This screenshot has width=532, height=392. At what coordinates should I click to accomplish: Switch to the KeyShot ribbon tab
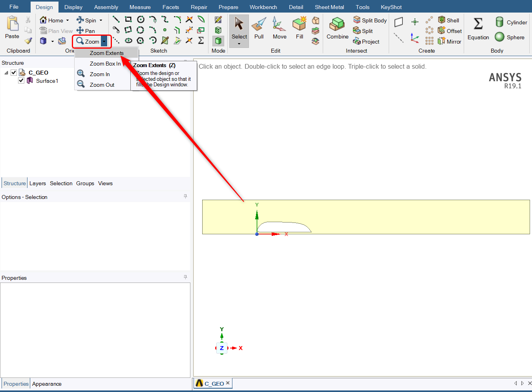click(x=391, y=7)
